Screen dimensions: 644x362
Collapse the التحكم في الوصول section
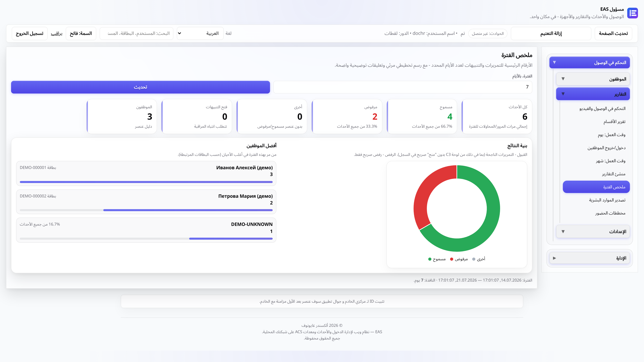(x=589, y=63)
